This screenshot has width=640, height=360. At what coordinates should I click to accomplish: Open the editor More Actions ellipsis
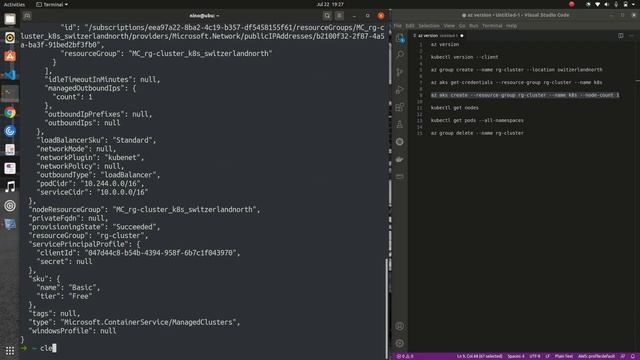tap(631, 36)
